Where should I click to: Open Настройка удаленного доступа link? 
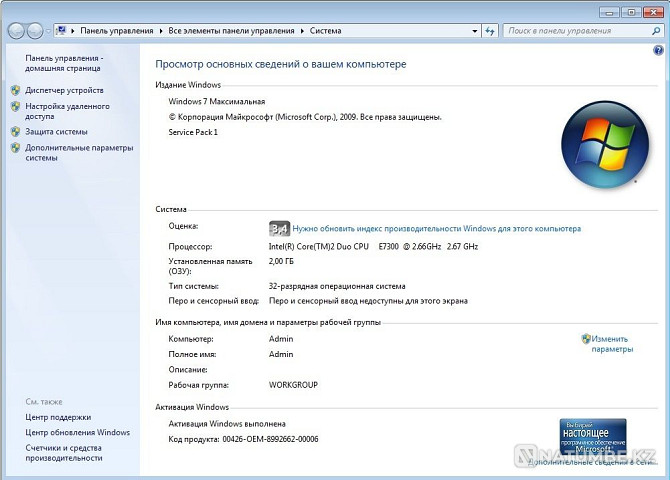[67, 111]
